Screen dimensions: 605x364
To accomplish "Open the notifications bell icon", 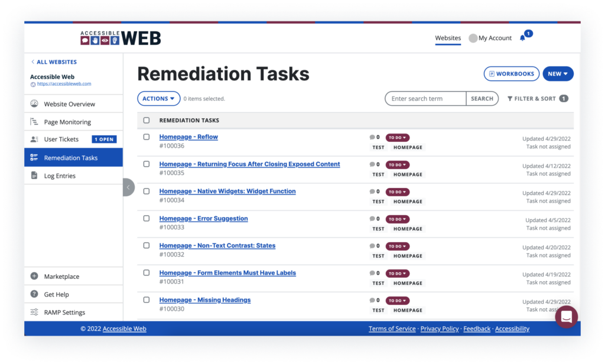I will [x=522, y=38].
